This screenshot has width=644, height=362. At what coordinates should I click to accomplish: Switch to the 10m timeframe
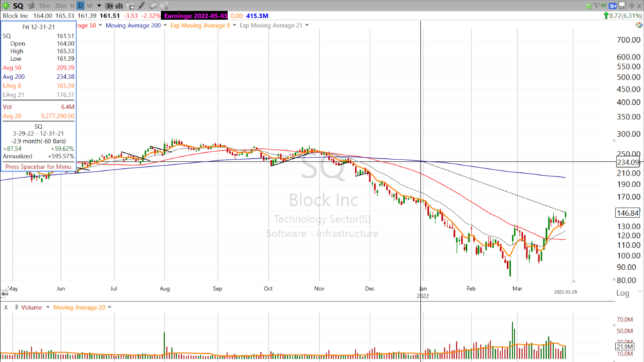pyautogui.click(x=44, y=5)
